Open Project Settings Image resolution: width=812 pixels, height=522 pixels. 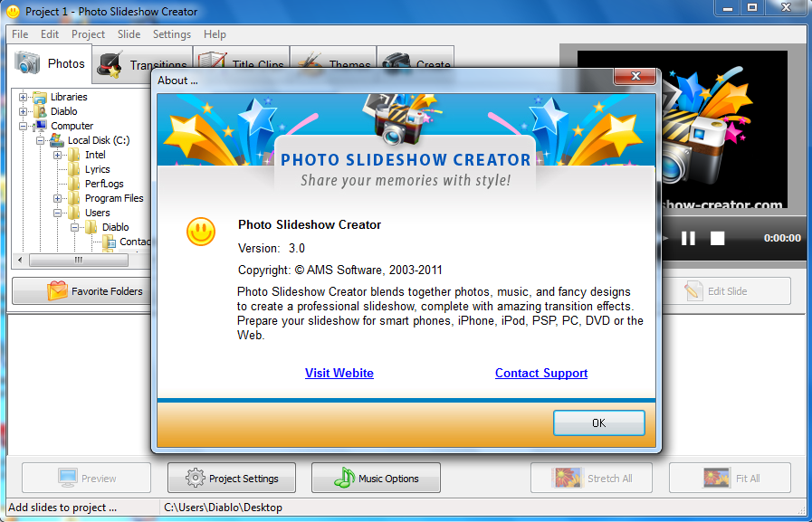(x=232, y=478)
